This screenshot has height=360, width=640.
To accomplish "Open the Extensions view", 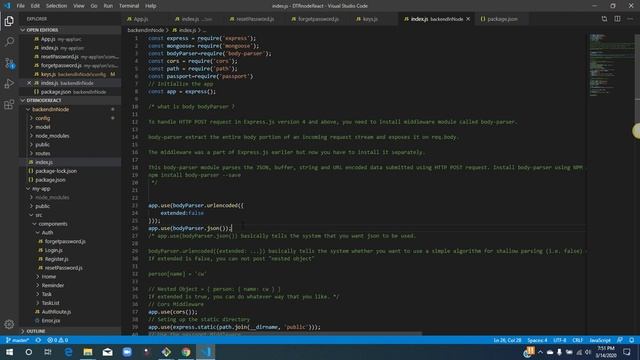I will tap(9, 105).
